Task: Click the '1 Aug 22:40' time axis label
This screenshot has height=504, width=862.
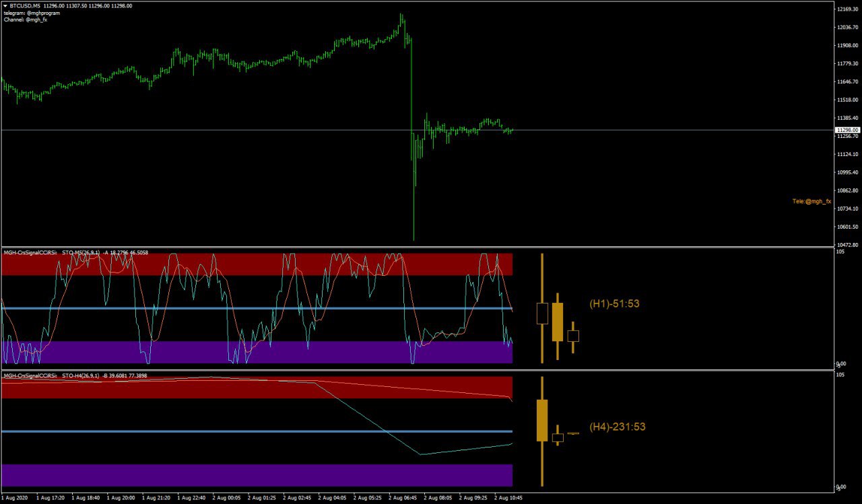Action: 193,499
